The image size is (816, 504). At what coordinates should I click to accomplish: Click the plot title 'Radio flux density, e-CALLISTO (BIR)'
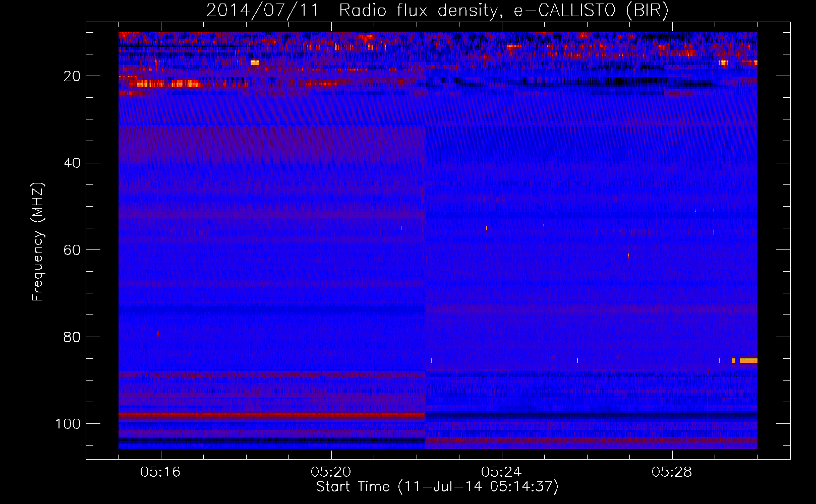pos(503,11)
